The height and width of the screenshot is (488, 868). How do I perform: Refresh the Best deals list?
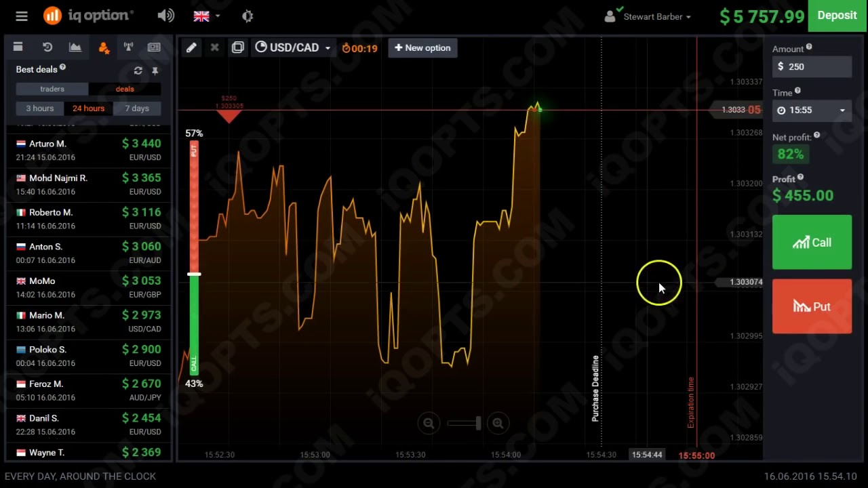(x=138, y=70)
